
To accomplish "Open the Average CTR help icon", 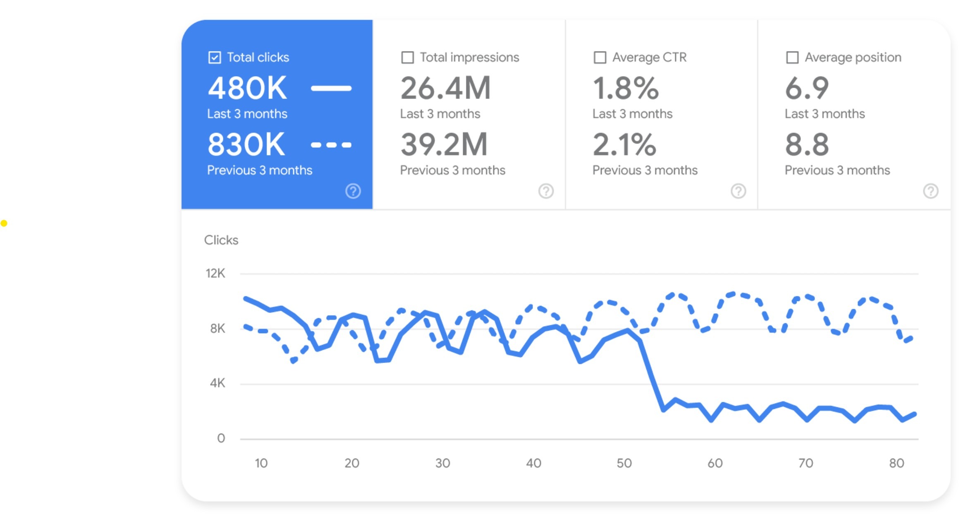I will 739,191.
